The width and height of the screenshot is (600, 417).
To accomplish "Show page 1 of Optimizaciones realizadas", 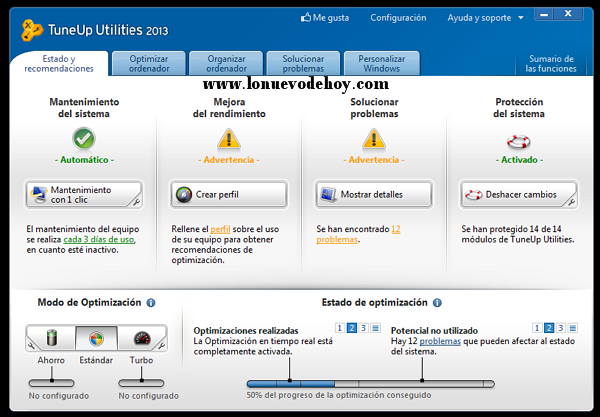I will click(339, 328).
